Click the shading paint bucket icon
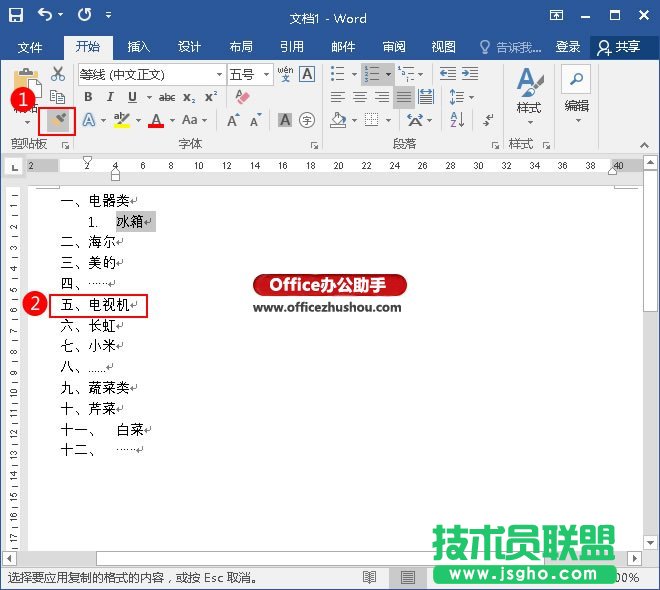The height and width of the screenshot is (590, 660). (338, 120)
